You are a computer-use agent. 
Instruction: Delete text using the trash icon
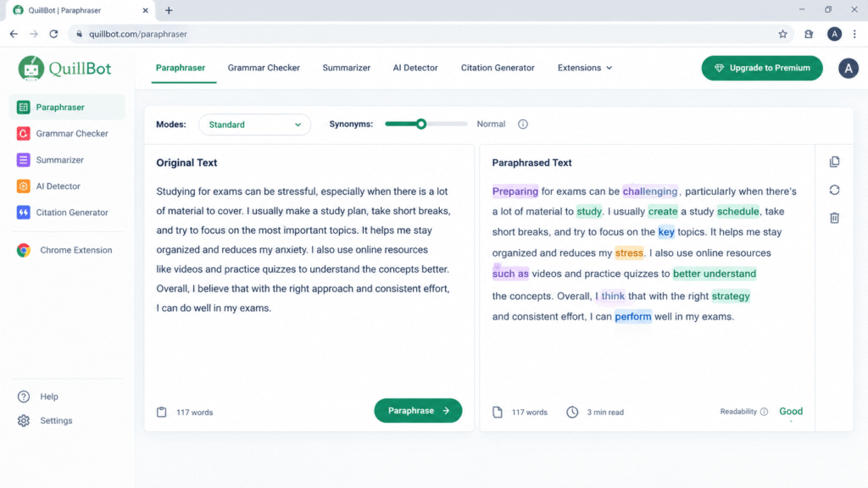pyautogui.click(x=834, y=218)
